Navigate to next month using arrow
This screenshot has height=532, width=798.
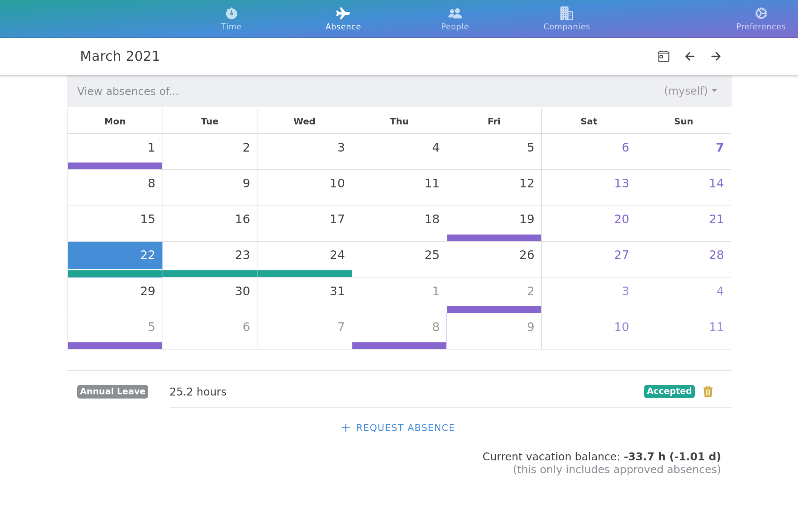pyautogui.click(x=715, y=57)
